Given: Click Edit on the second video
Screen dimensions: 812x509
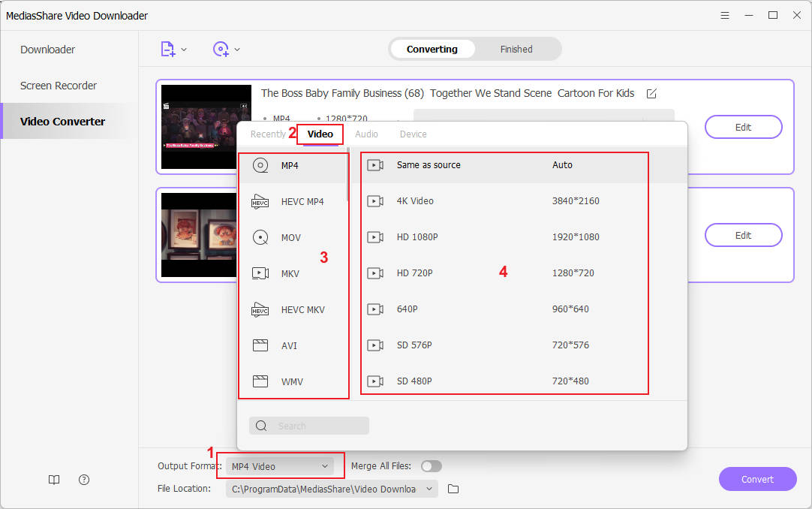Looking at the screenshot, I should point(743,235).
